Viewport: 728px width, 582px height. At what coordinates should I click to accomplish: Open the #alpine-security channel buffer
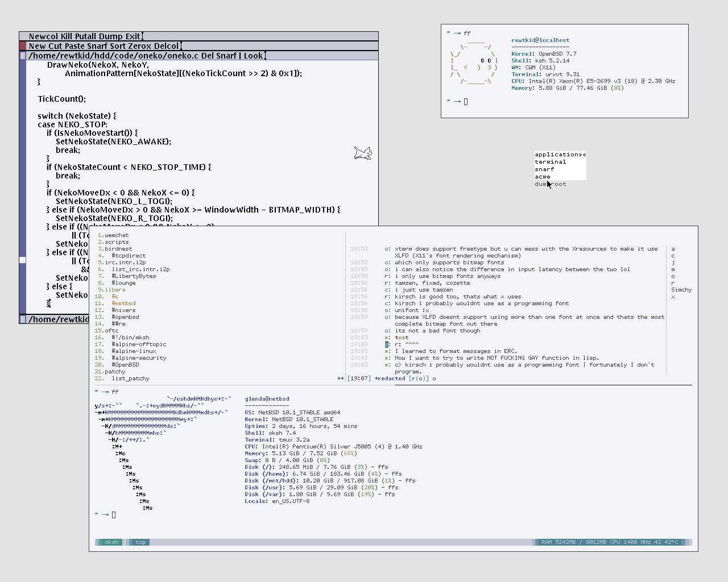pos(139,358)
